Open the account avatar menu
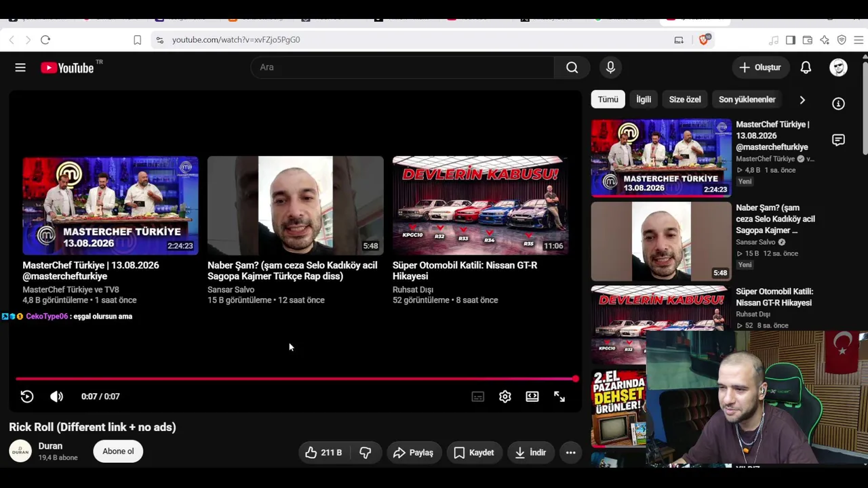The height and width of the screenshot is (488, 868). (838, 67)
